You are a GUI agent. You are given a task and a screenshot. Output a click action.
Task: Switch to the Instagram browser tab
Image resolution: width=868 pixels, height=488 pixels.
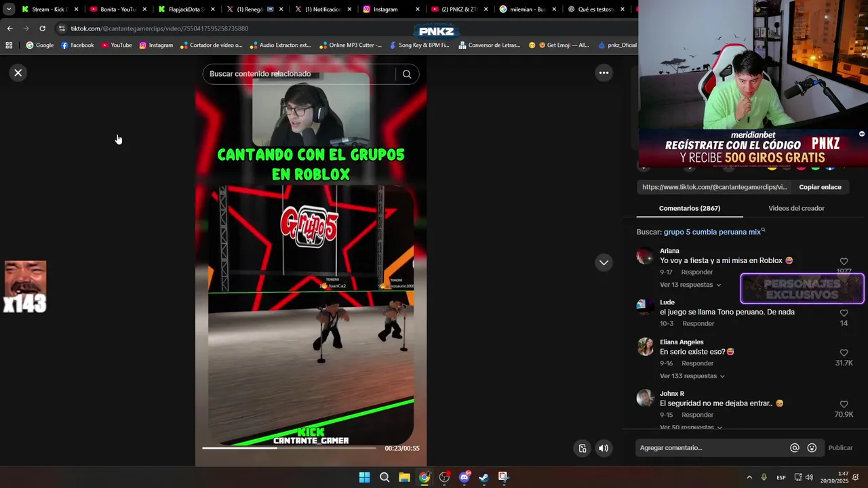click(x=389, y=9)
